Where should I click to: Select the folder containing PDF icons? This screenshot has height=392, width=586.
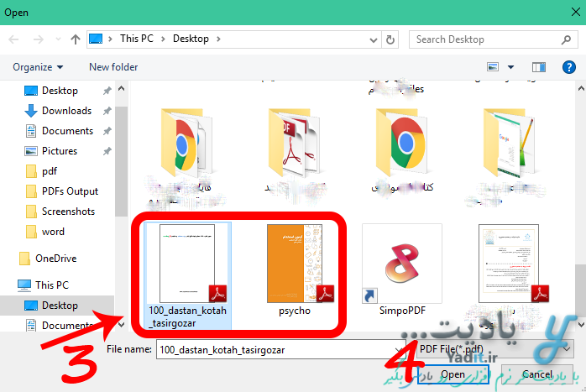(294, 144)
